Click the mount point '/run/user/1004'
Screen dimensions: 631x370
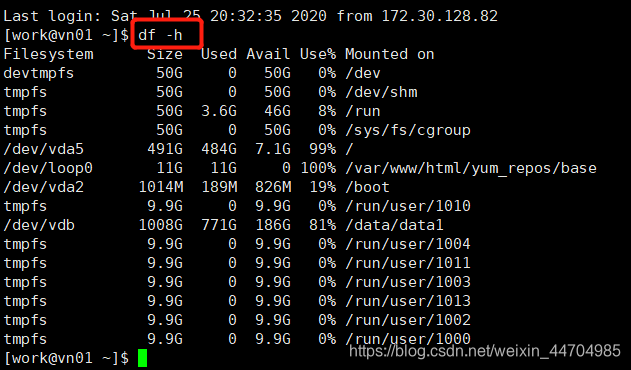pos(408,244)
